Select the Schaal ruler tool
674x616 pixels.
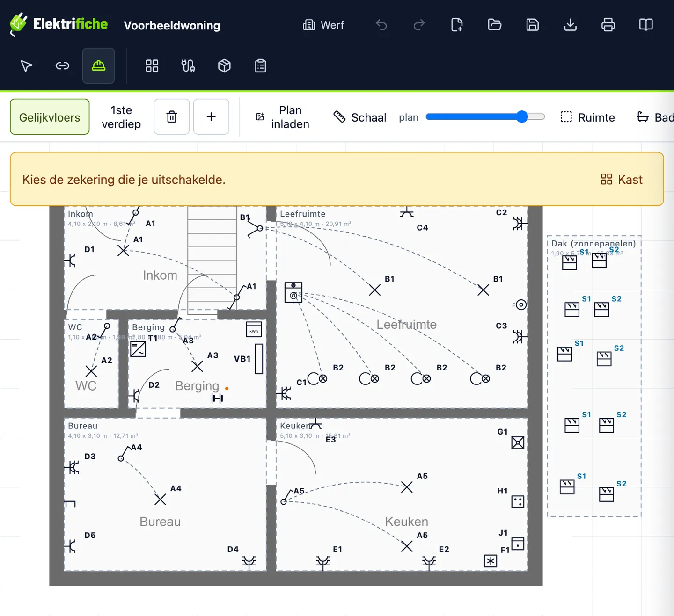click(360, 117)
